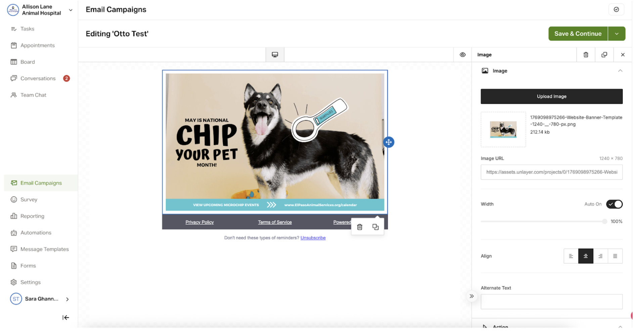
Task: Collapse the left sidebar with arrow icon
Action: point(65,318)
